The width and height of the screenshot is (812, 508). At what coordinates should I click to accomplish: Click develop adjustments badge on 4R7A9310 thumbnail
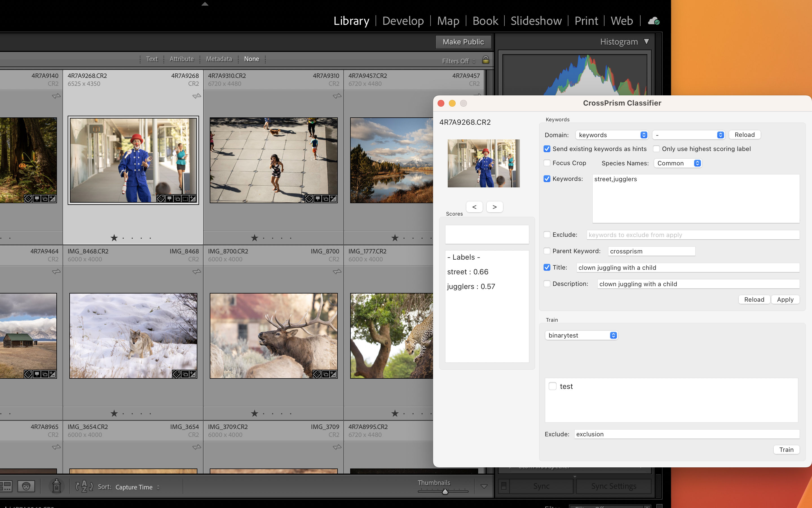pos(333,199)
